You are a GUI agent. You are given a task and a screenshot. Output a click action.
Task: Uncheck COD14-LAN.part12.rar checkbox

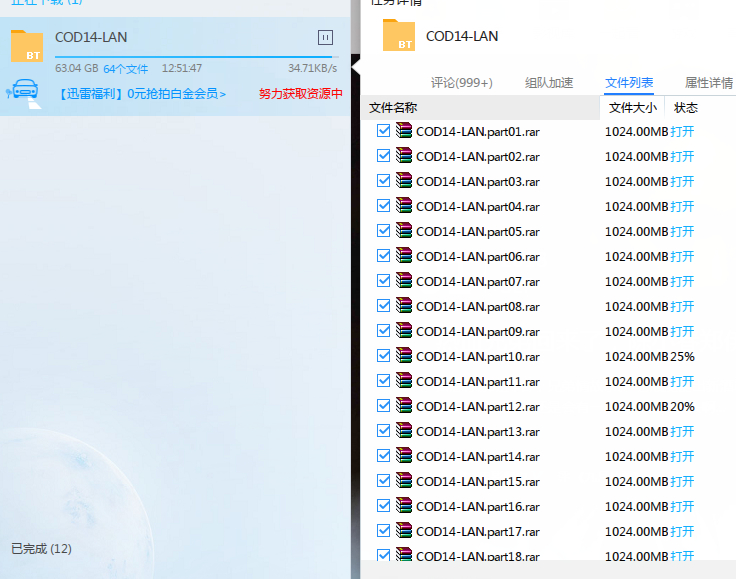tap(383, 405)
